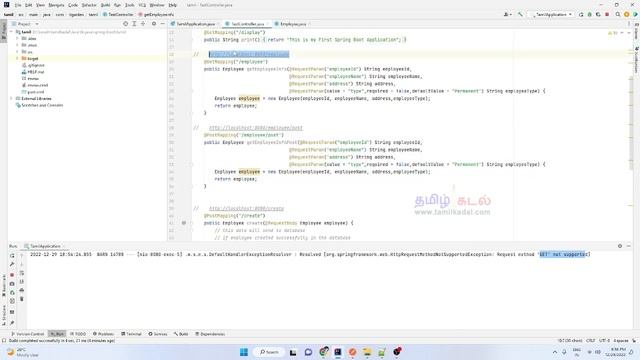
Task: Open the File menu
Action: [18, 5]
